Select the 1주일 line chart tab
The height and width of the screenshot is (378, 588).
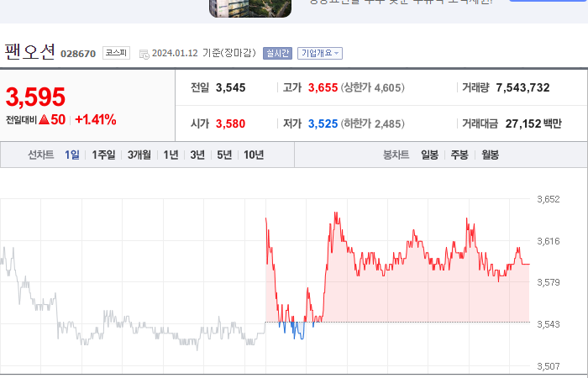pyautogui.click(x=103, y=155)
